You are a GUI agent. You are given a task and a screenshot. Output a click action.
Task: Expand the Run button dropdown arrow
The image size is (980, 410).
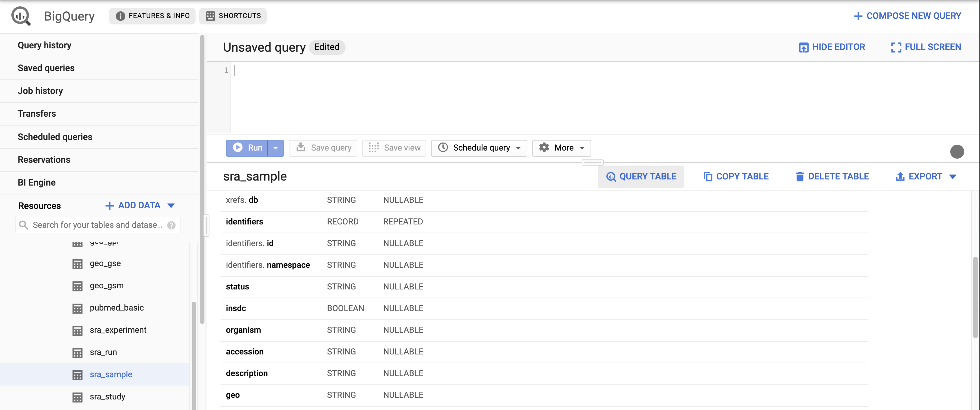275,147
